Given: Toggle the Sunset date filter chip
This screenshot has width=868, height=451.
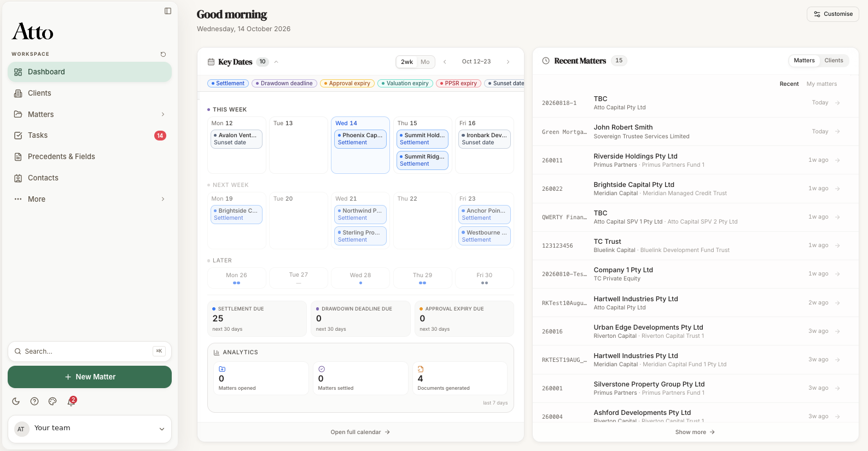Looking at the screenshot, I should [505, 84].
